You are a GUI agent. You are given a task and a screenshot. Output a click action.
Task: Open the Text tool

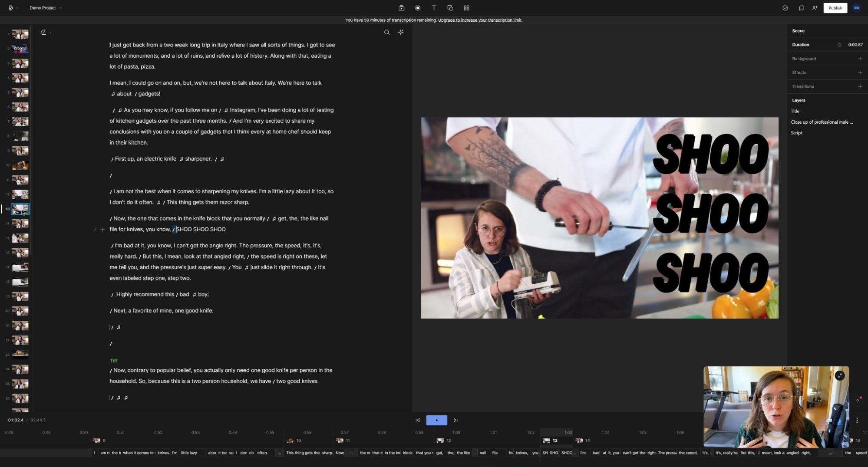click(434, 8)
